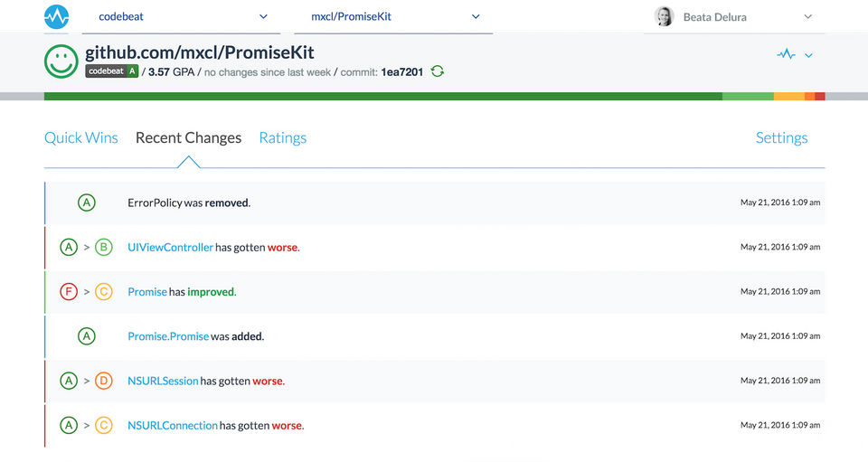The width and height of the screenshot is (868, 462).
Task: Open the Settings link
Action: pyautogui.click(x=781, y=137)
